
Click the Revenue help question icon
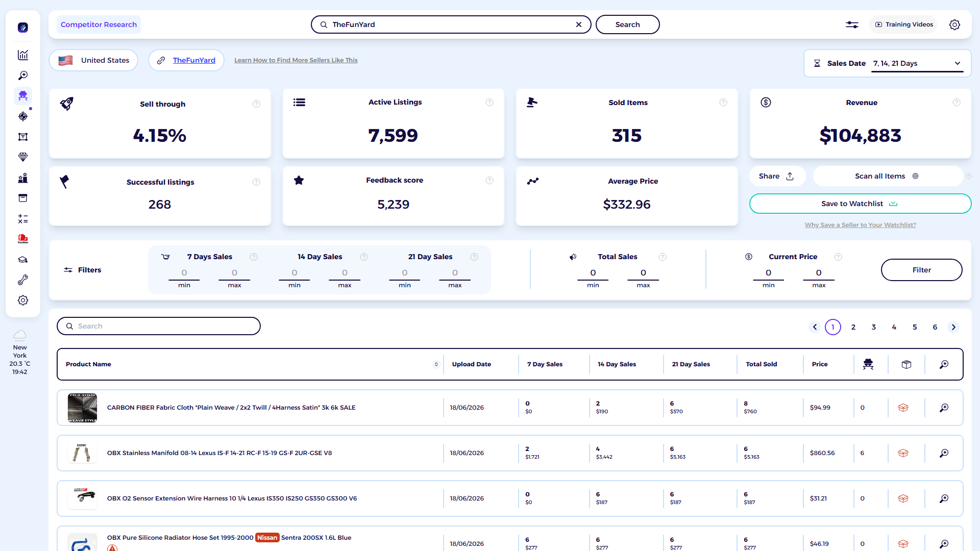[x=957, y=103]
